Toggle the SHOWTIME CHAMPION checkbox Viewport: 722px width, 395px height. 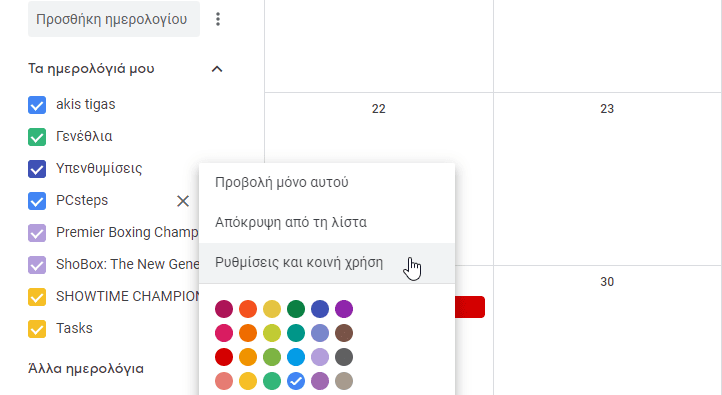click(37, 297)
